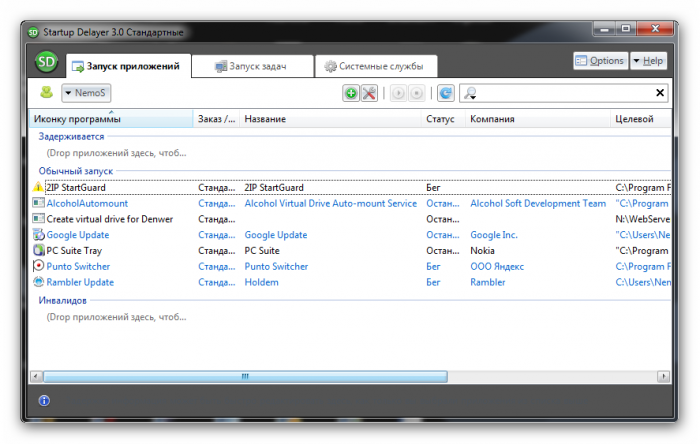Click the properties tools icon in toolbar
700x444 pixels.
click(368, 93)
